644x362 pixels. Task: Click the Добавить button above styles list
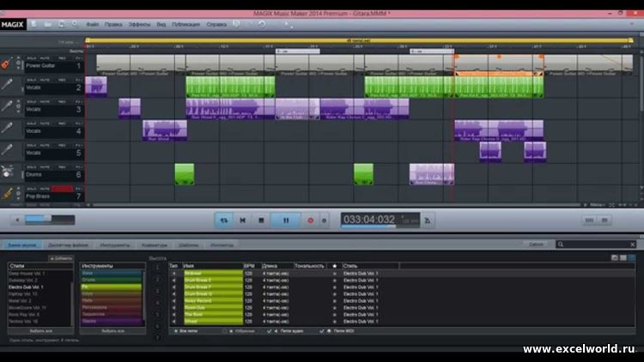(x=61, y=258)
